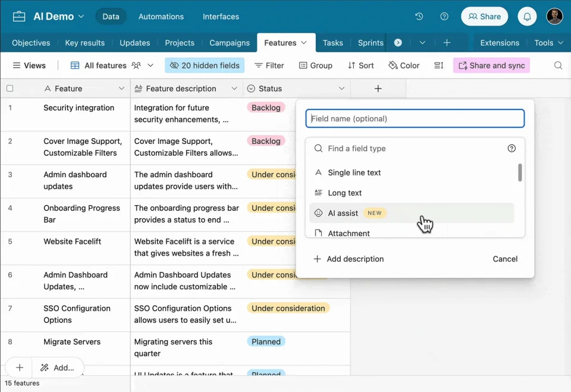Add a new table with plus icon
571x392 pixels.
447,43
